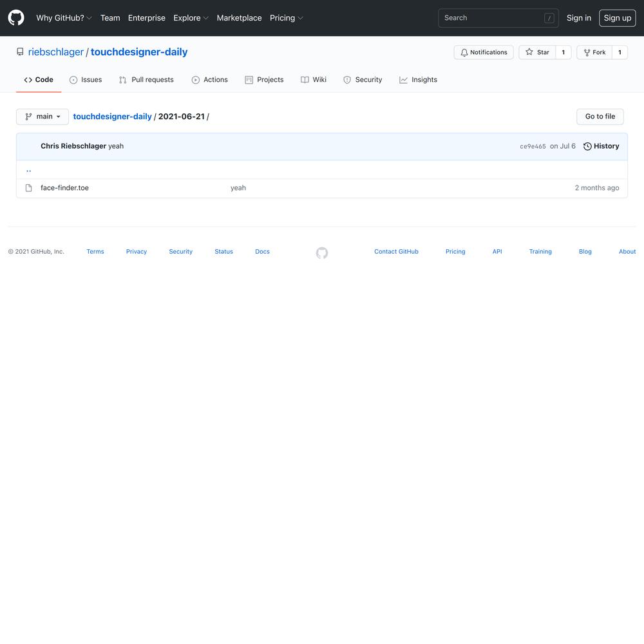The height and width of the screenshot is (644, 644).
Task: Open Privacy link in footer
Action: [137, 252]
